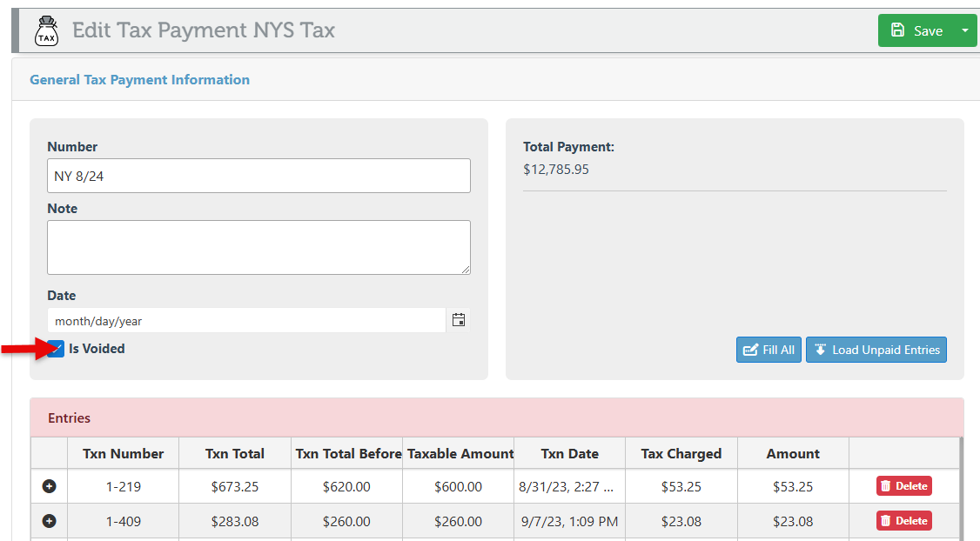Delete the entry for transaction 1-219

click(x=903, y=486)
